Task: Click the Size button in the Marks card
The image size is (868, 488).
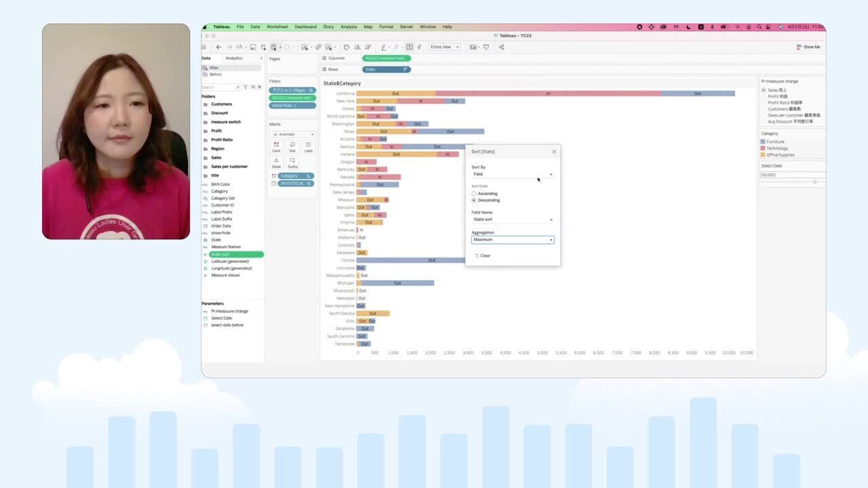Action: pyautogui.click(x=292, y=146)
